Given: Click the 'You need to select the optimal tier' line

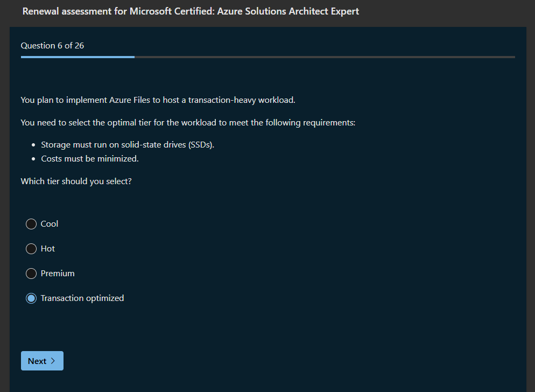Looking at the screenshot, I should pos(188,123).
